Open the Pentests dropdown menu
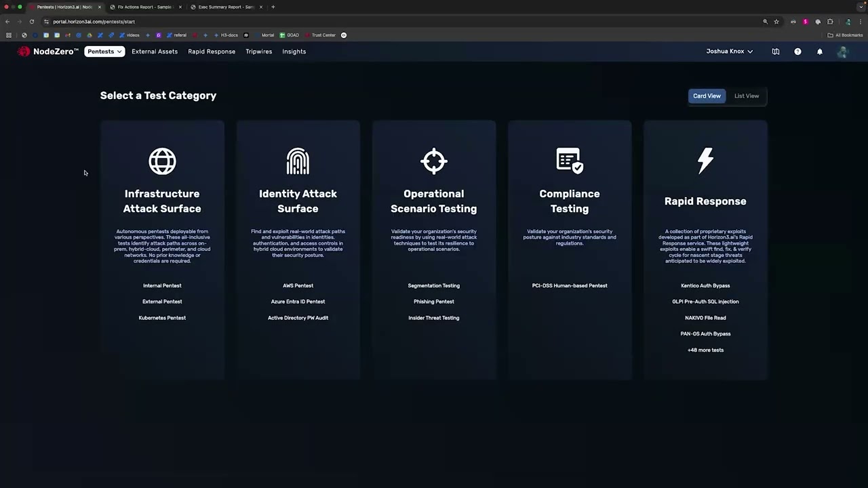The width and height of the screenshot is (868, 488). [104, 52]
